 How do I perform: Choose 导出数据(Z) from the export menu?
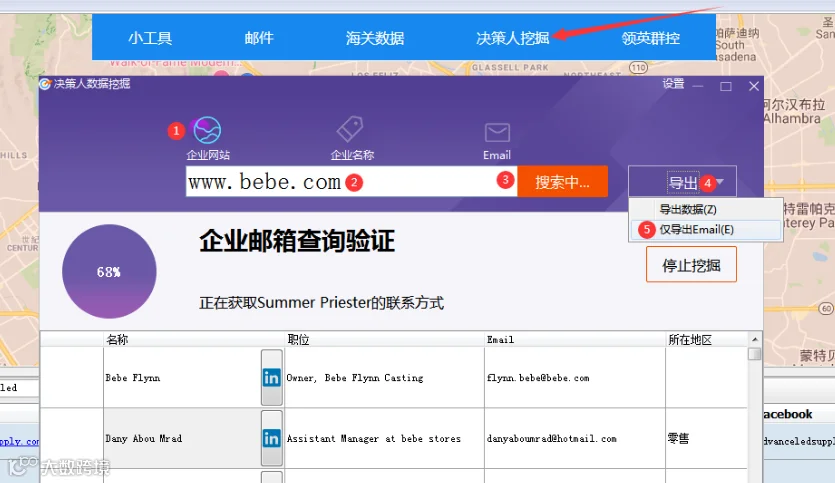706,209
